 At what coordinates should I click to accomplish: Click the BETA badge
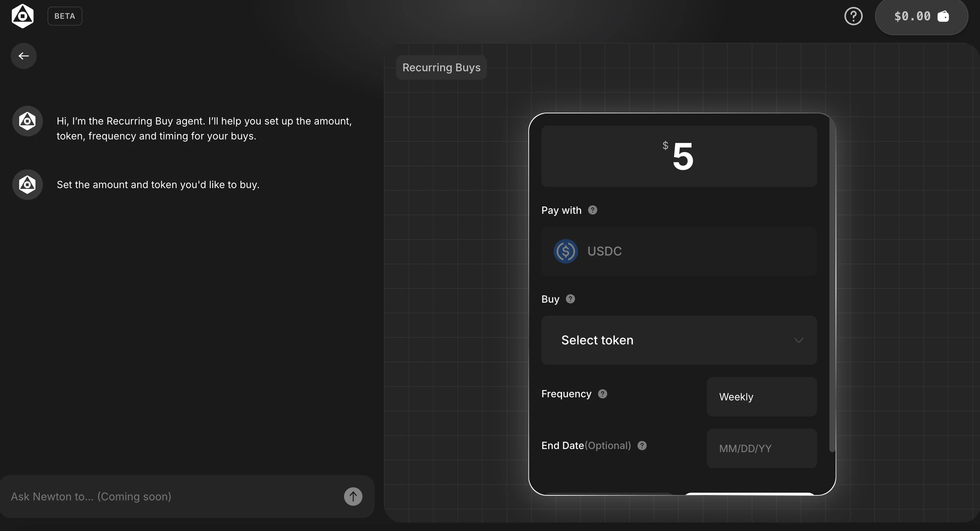tap(65, 16)
